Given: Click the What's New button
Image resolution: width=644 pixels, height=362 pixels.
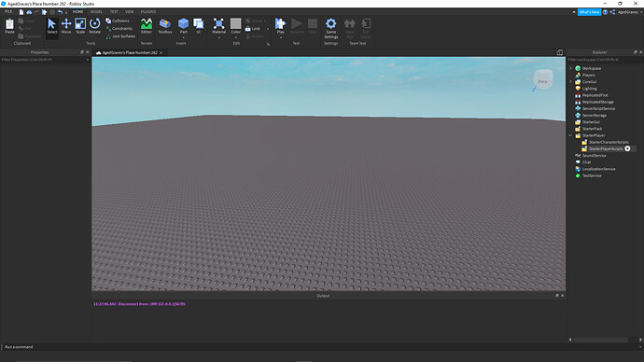Looking at the screenshot, I should [589, 12].
